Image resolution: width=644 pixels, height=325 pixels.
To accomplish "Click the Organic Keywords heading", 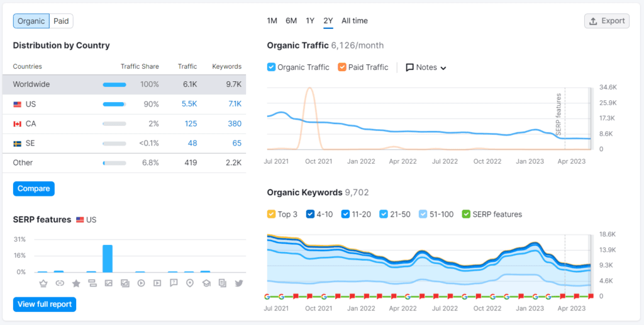I will click(305, 193).
